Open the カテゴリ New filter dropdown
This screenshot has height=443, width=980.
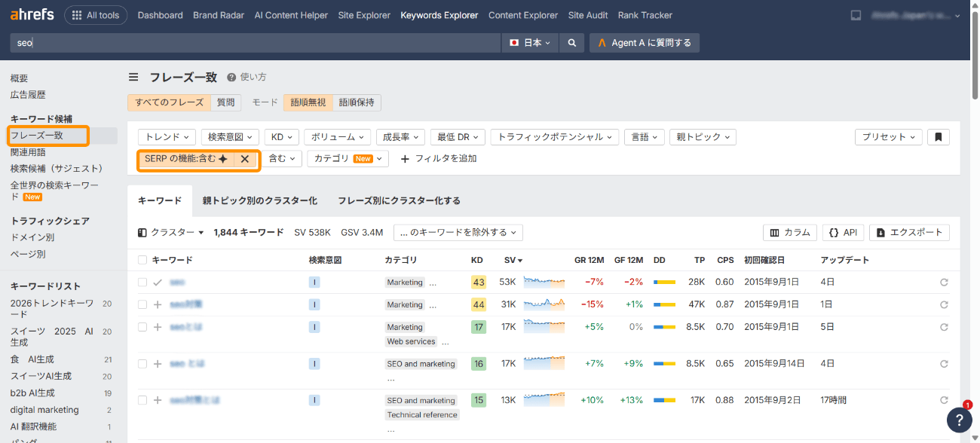(348, 159)
